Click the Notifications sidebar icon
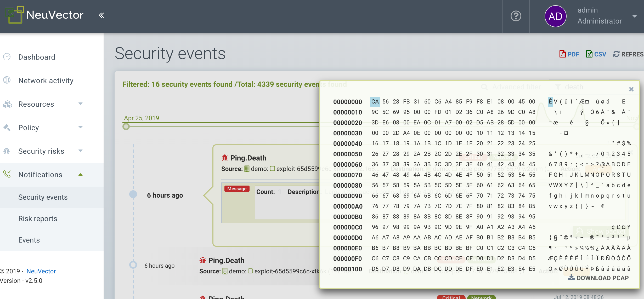The width and height of the screenshot is (644, 299). pyautogui.click(x=7, y=174)
